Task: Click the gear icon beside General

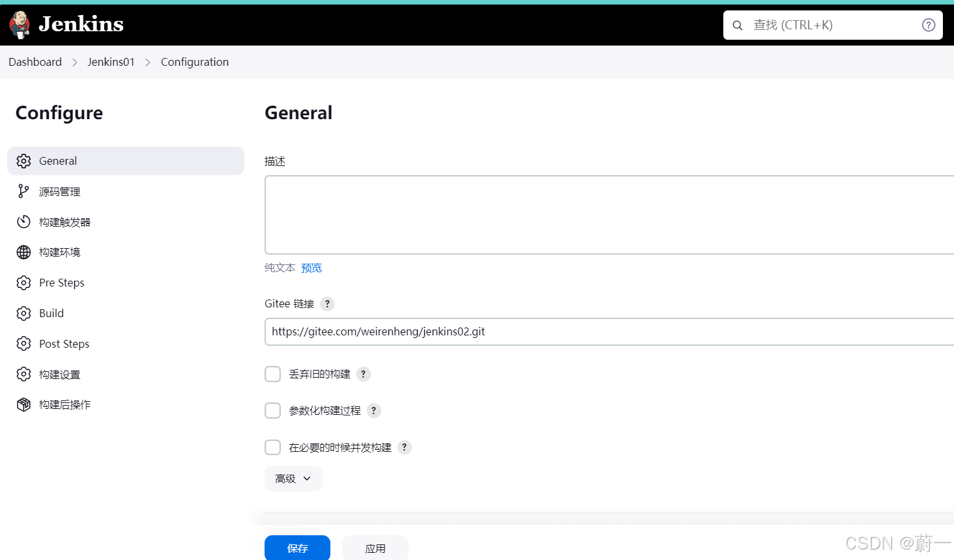Action: (24, 161)
